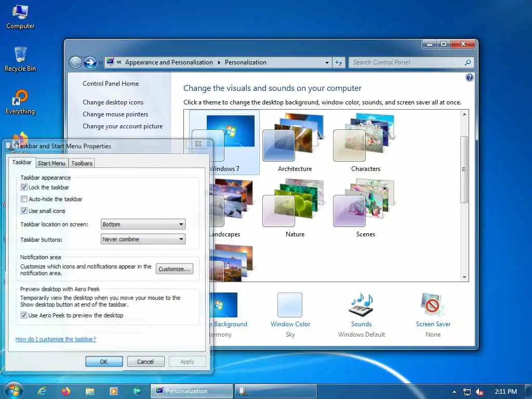Image resolution: width=532 pixels, height=399 pixels.
Task: Click the double chevron in address bar
Action: (119, 62)
